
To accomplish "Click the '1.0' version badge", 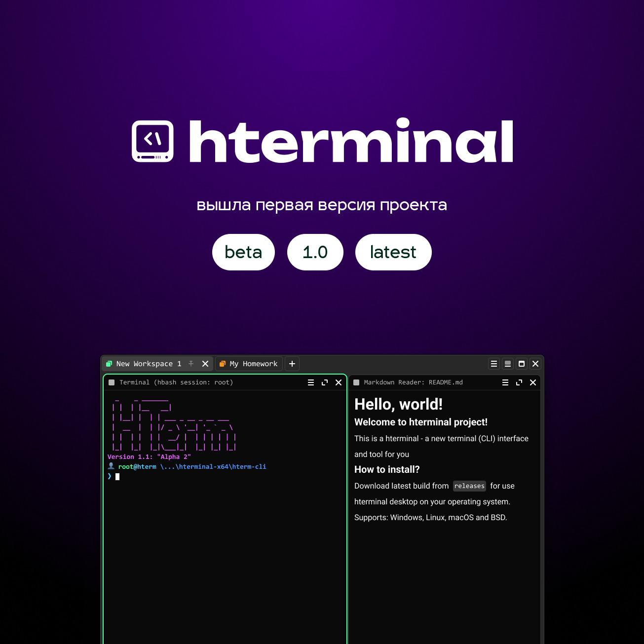I will [315, 252].
